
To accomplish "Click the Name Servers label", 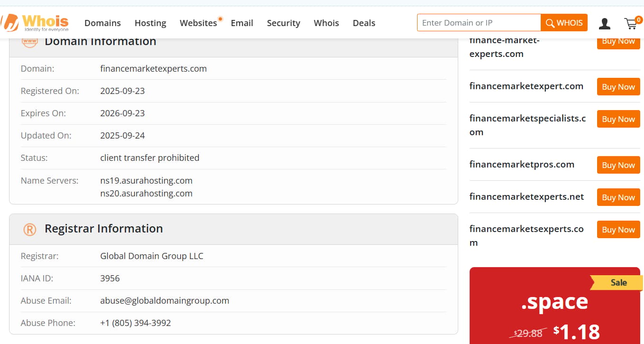I will (49, 180).
